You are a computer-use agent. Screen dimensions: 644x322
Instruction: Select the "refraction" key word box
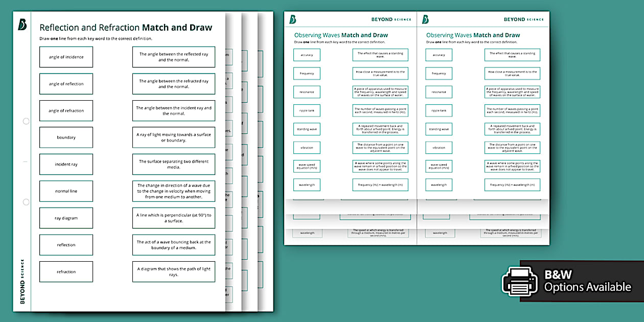tap(66, 271)
